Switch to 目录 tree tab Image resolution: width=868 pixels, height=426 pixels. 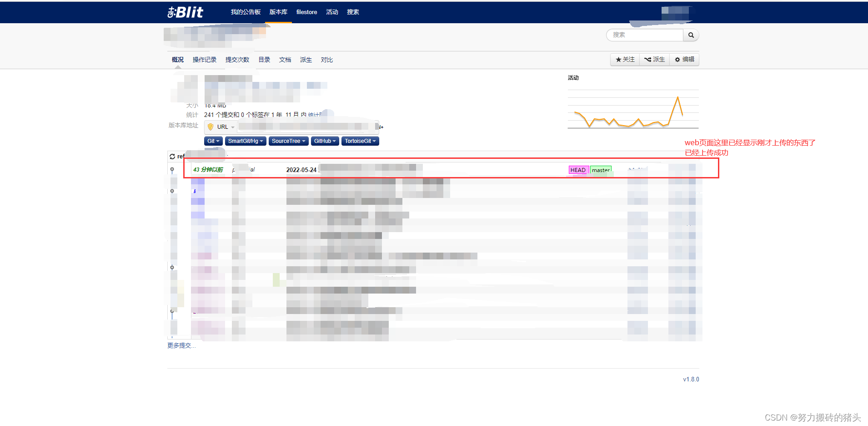pyautogui.click(x=264, y=60)
